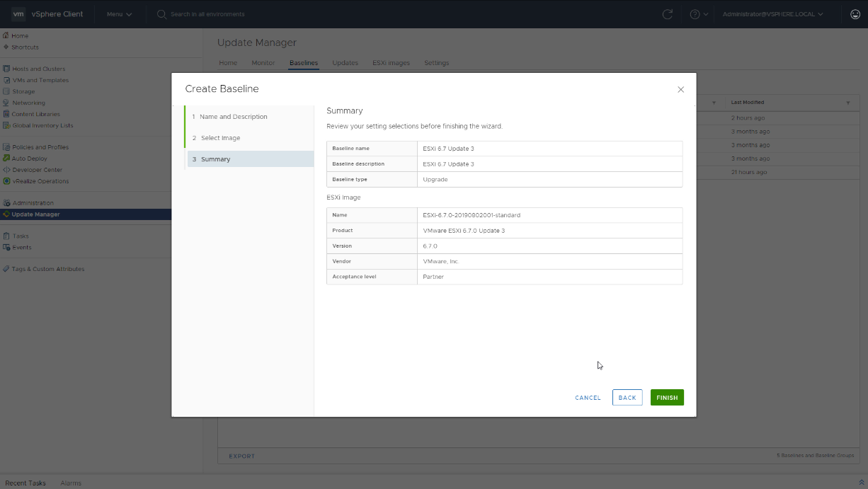The width and height of the screenshot is (868, 489).
Task: Open the Alarms tab
Action: tap(71, 483)
